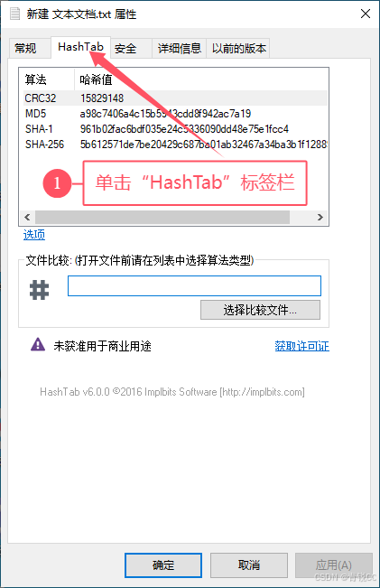Open the 选项 settings link
This screenshot has height=588, width=380.
click(x=34, y=234)
